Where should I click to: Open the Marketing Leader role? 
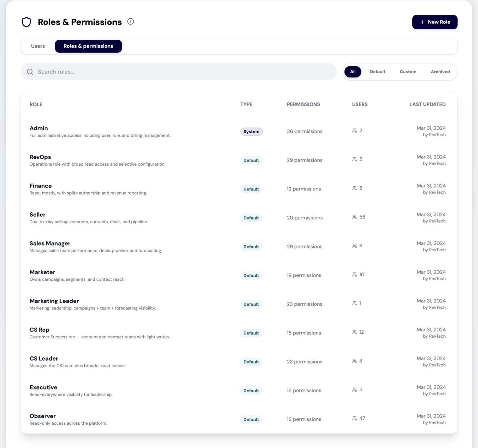[239, 304]
